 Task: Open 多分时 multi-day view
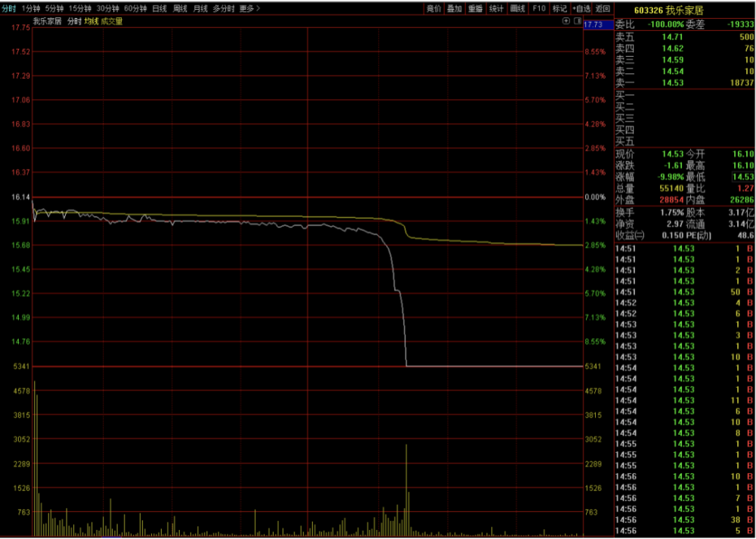coord(224,8)
